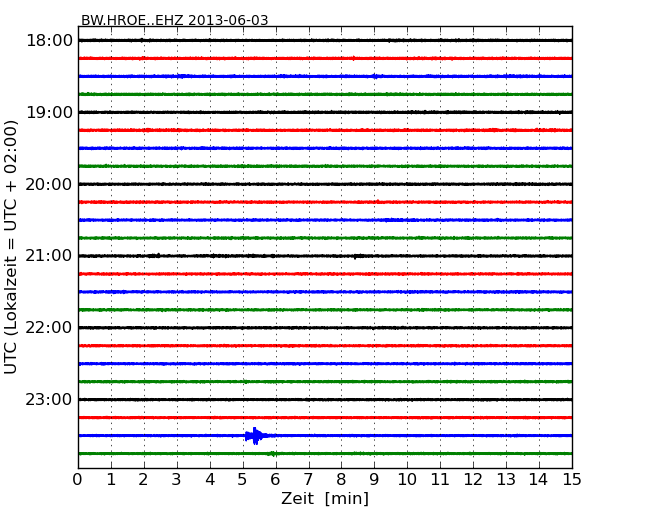Click x-axis tick label 4

point(210,479)
